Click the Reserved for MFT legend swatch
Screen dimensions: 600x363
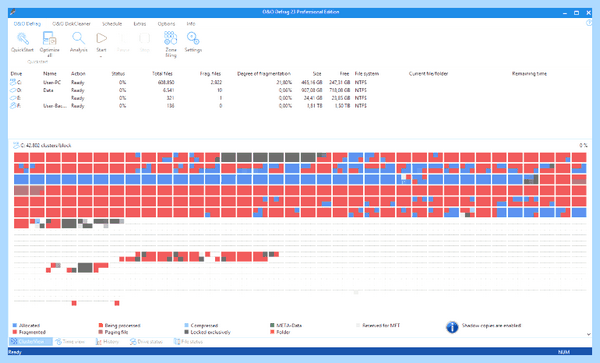358,326
